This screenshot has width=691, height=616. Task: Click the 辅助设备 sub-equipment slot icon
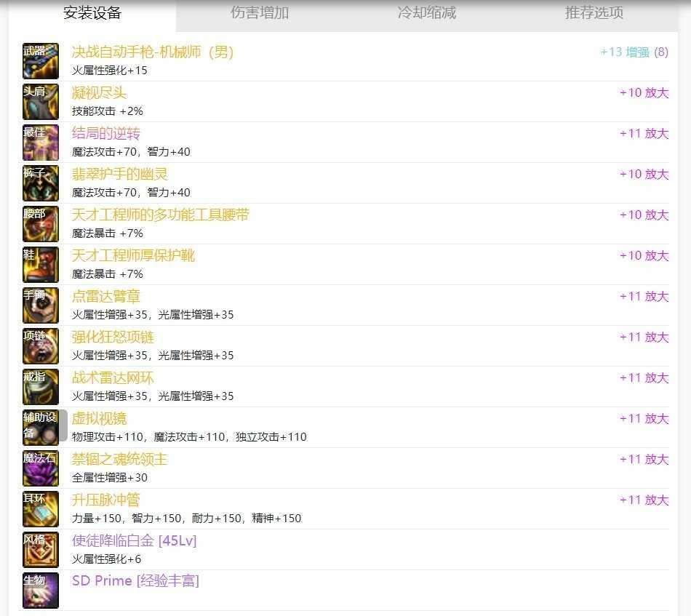41,428
